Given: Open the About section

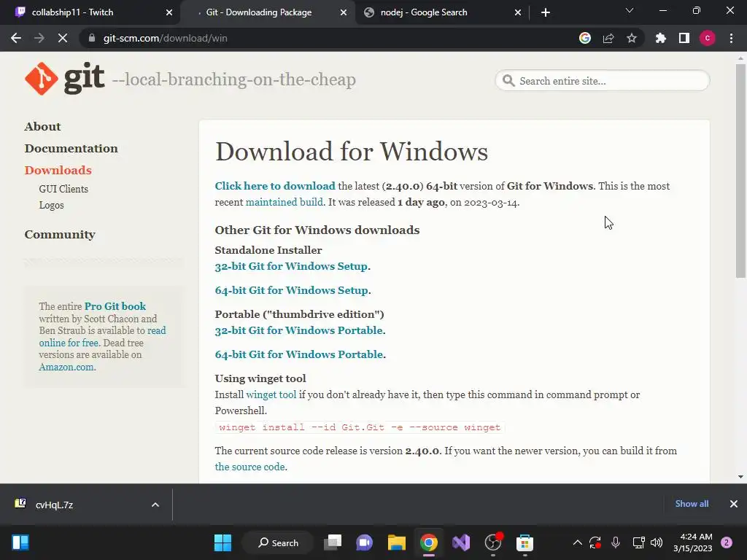Looking at the screenshot, I should 43,127.
